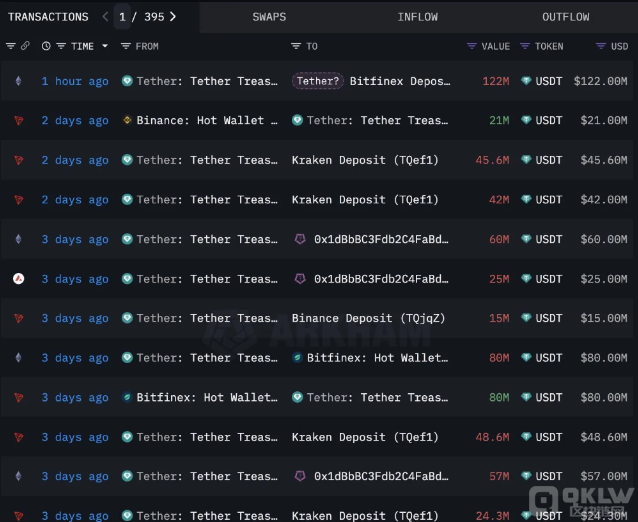Viewport: 638px width, 522px height.
Task: Toggle TIME sort order arrow
Action: tap(105, 46)
